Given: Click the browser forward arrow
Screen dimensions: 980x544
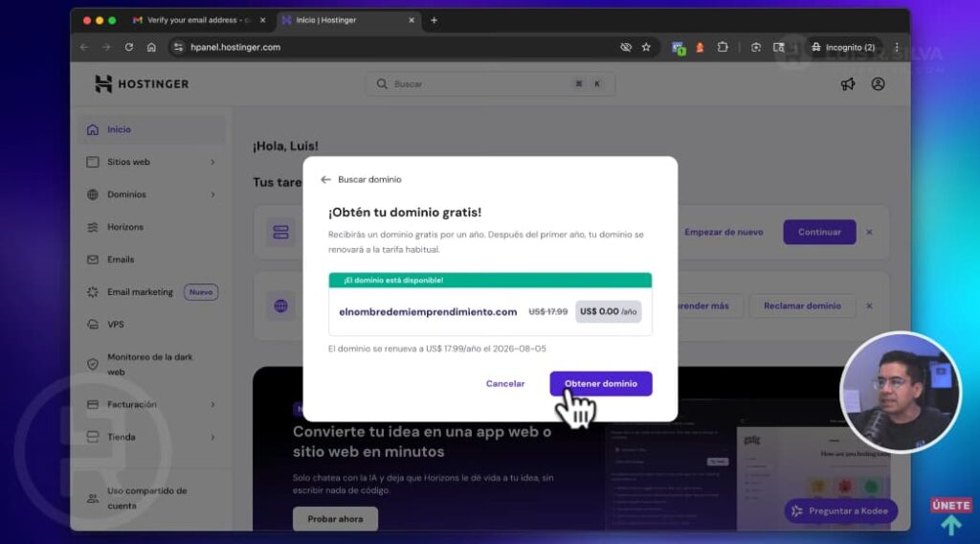Looking at the screenshot, I should [x=106, y=47].
